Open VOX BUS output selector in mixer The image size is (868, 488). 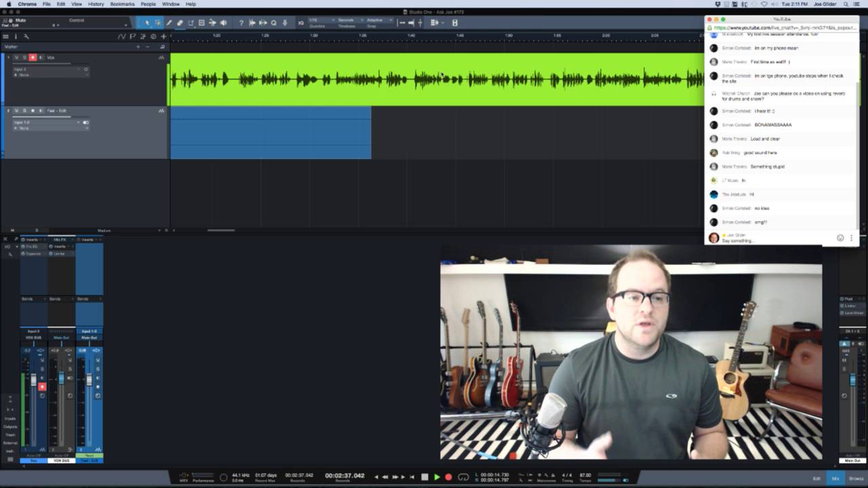34,337
